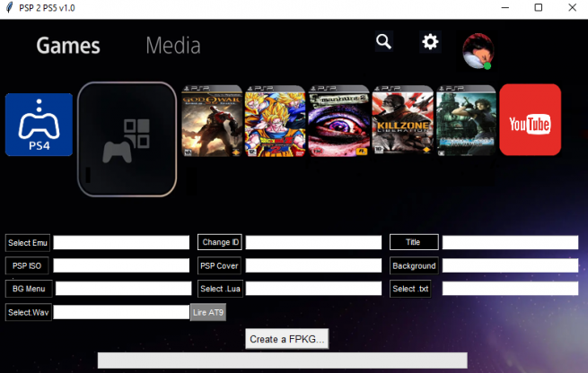Click the search magnifier icon
588x373 pixels.
(384, 41)
